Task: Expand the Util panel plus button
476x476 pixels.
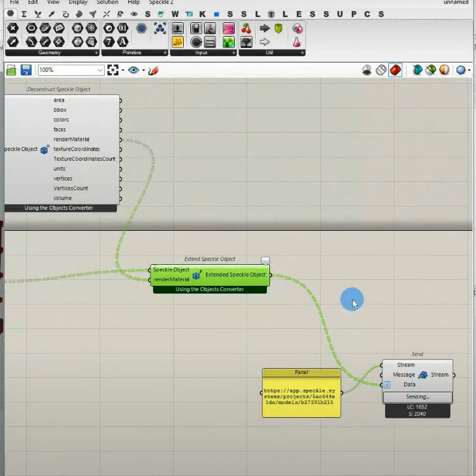Action: [302, 53]
